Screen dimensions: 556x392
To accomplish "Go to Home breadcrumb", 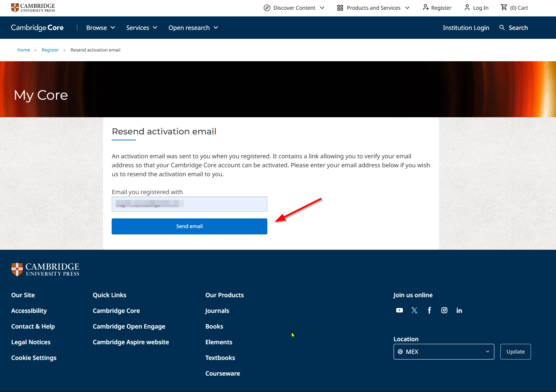I will (24, 50).
